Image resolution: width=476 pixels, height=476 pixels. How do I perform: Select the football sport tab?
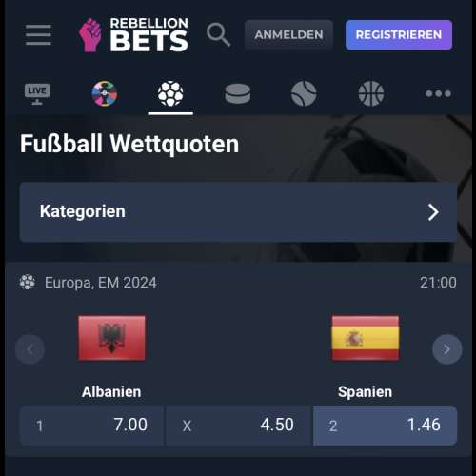pos(170,93)
